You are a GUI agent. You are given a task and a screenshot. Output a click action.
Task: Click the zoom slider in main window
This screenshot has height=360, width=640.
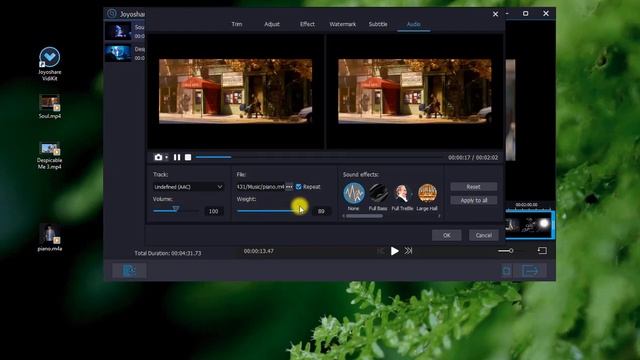(x=506, y=251)
